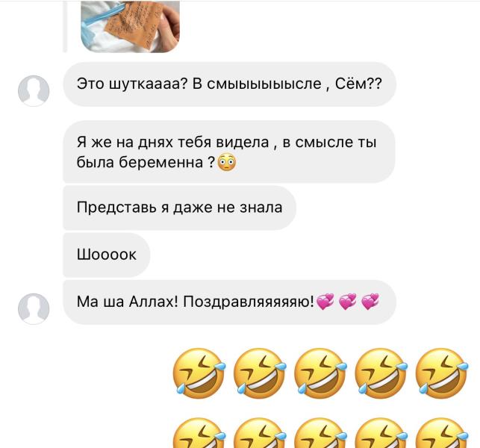This screenshot has width=480, height=448.
Task: Select the 'Шооюк' message bubble
Action: (x=107, y=255)
